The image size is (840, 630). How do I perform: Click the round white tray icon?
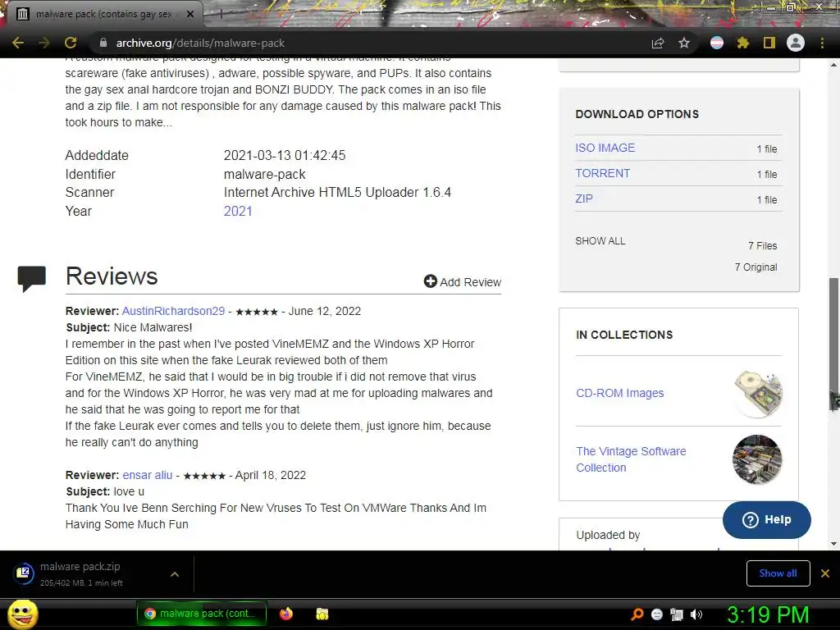click(x=657, y=614)
